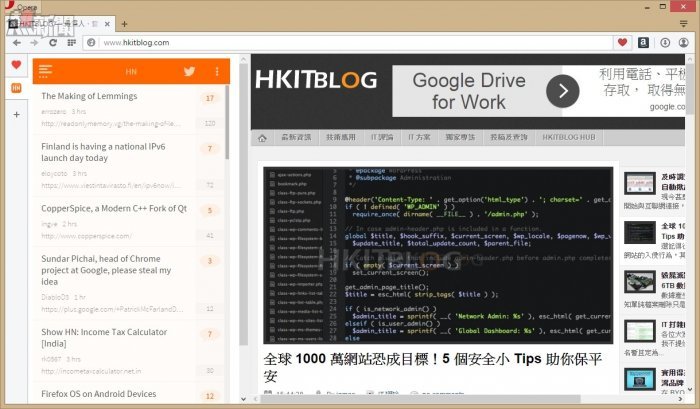
Task: Open the user account icon
Action: [683, 42]
